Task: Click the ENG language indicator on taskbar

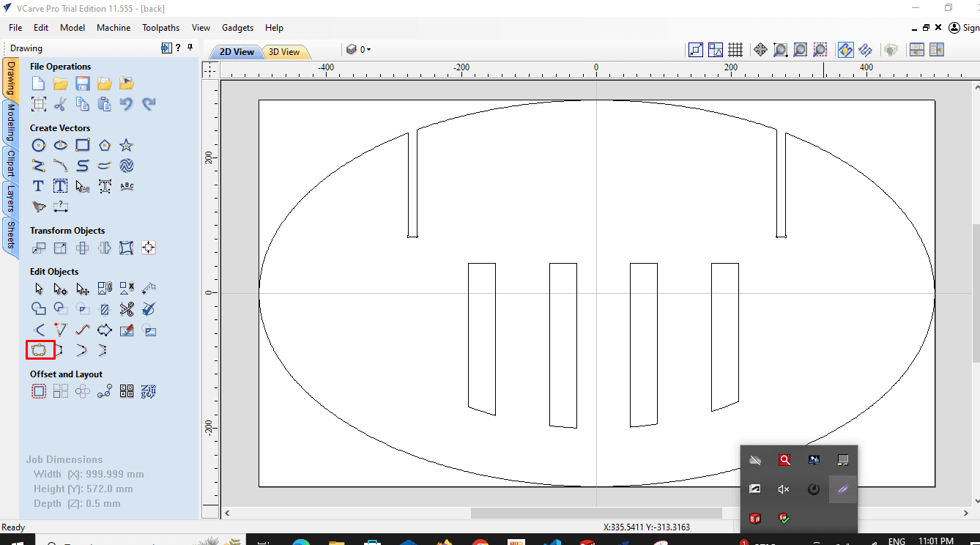Action: [897, 541]
